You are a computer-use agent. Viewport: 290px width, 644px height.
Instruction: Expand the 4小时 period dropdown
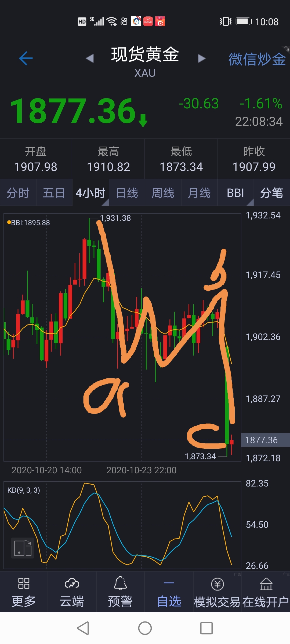[x=90, y=193]
